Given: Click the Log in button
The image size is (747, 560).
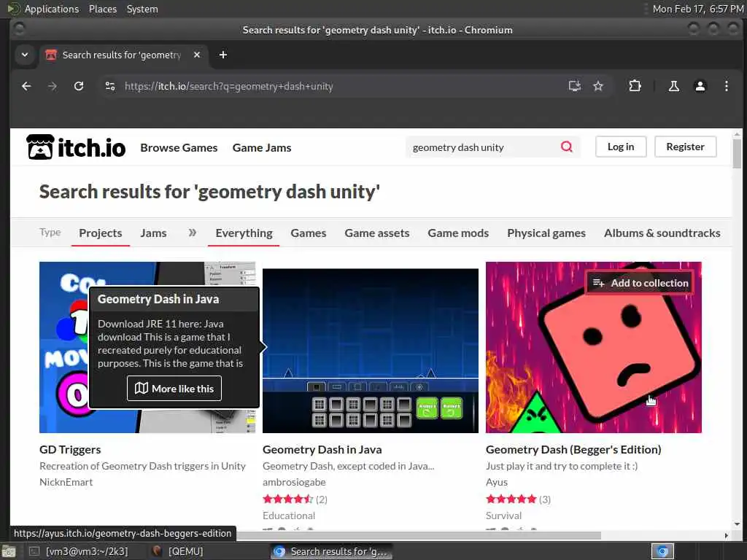Looking at the screenshot, I should pos(621,147).
